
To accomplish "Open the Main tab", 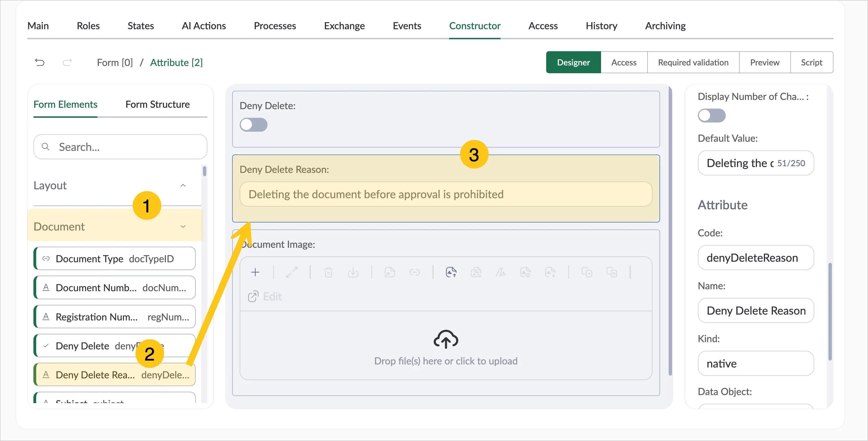I will (38, 26).
